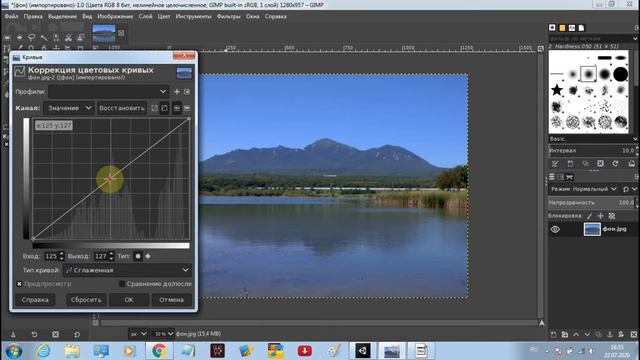Delete the selected brush icon
640x360 pixels.
tap(600, 164)
